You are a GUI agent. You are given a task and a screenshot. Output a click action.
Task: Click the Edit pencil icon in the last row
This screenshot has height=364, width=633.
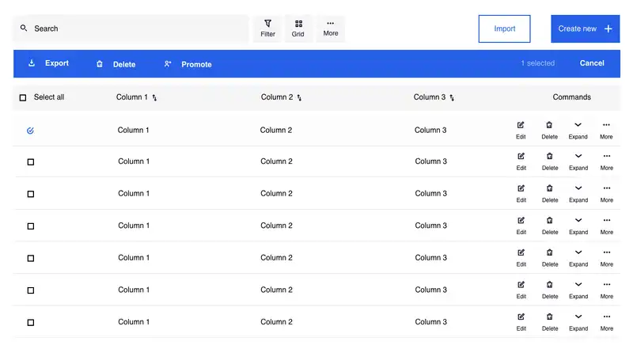click(x=521, y=317)
